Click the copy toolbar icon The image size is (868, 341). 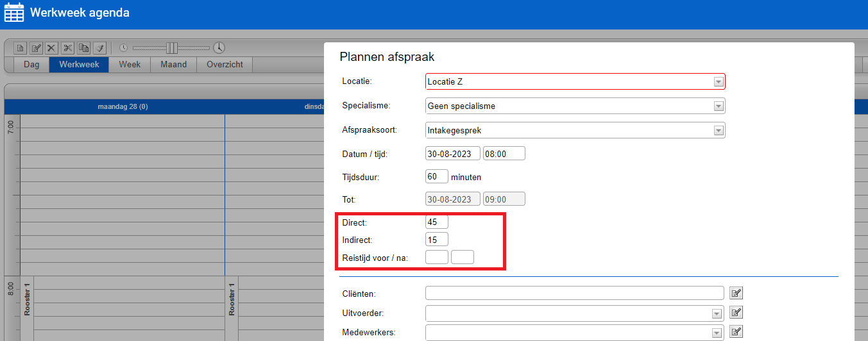tap(83, 48)
